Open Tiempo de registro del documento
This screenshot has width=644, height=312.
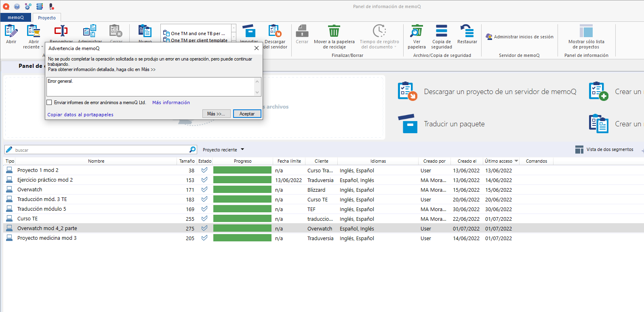(x=379, y=37)
